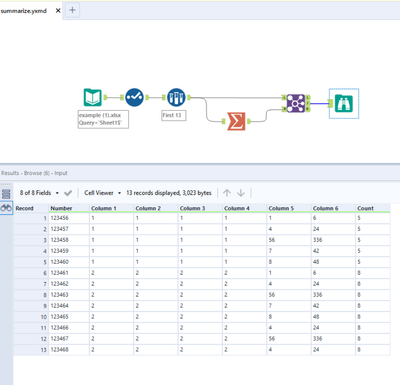Click the Results - Browse (6) panel title
400x385 pixels.
coord(34,173)
